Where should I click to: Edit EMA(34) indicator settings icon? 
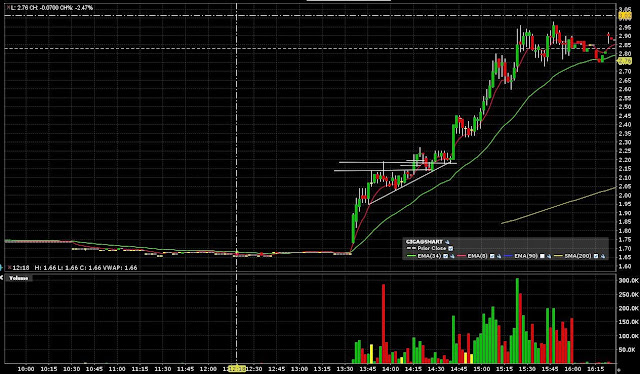point(452,256)
